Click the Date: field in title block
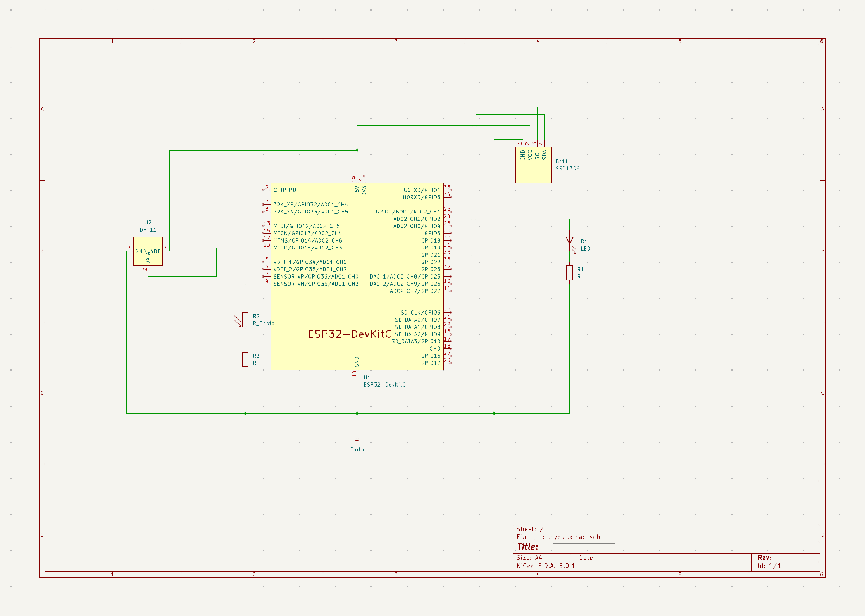The width and height of the screenshot is (865, 616). [587, 558]
